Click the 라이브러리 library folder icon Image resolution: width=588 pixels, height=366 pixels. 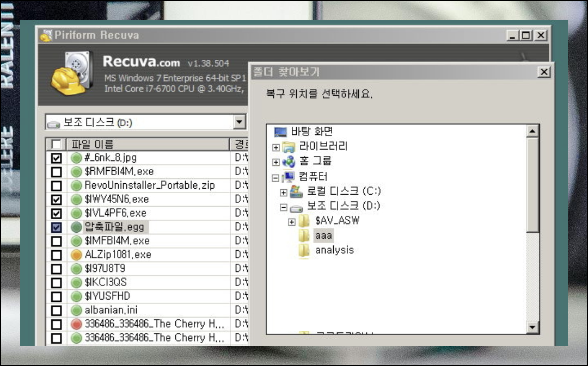click(289, 147)
